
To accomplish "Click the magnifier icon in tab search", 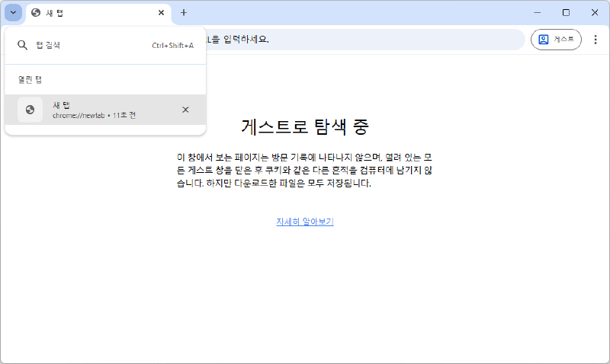I will coord(23,45).
